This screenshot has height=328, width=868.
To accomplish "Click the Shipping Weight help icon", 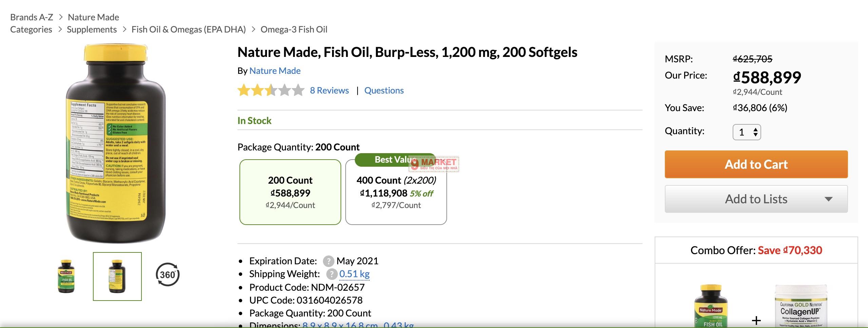I will (x=331, y=274).
